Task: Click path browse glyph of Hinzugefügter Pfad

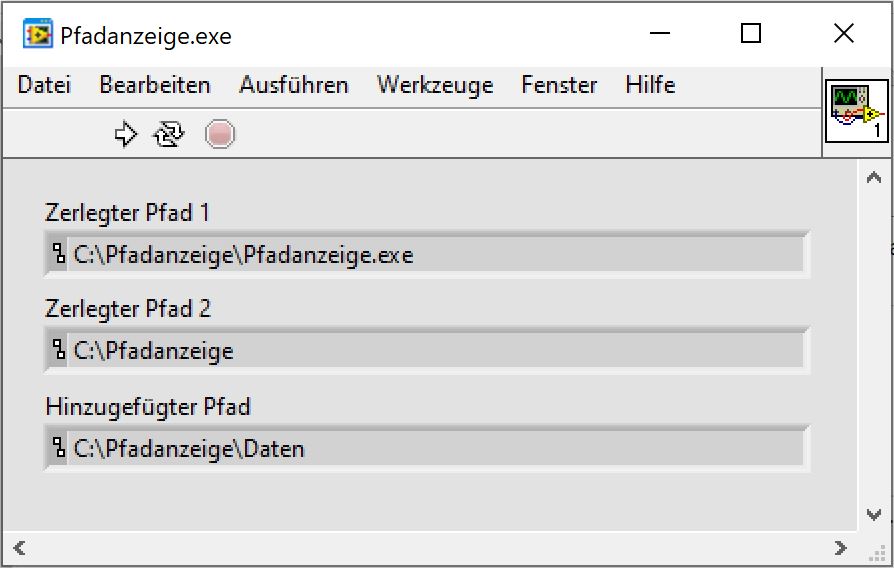Action: click(59, 449)
